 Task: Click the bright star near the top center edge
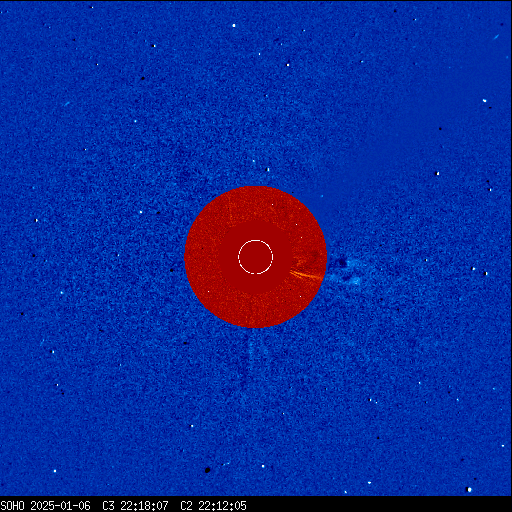pos(234,25)
